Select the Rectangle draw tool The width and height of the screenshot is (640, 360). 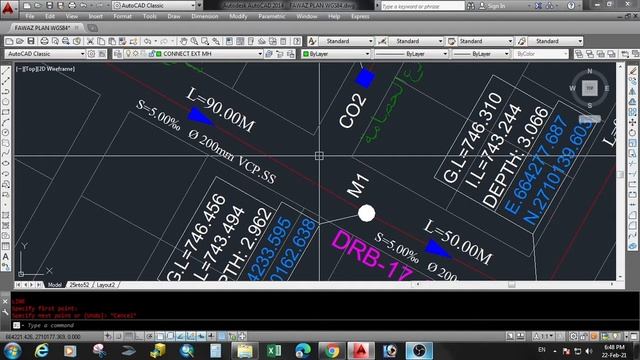click(x=6, y=112)
